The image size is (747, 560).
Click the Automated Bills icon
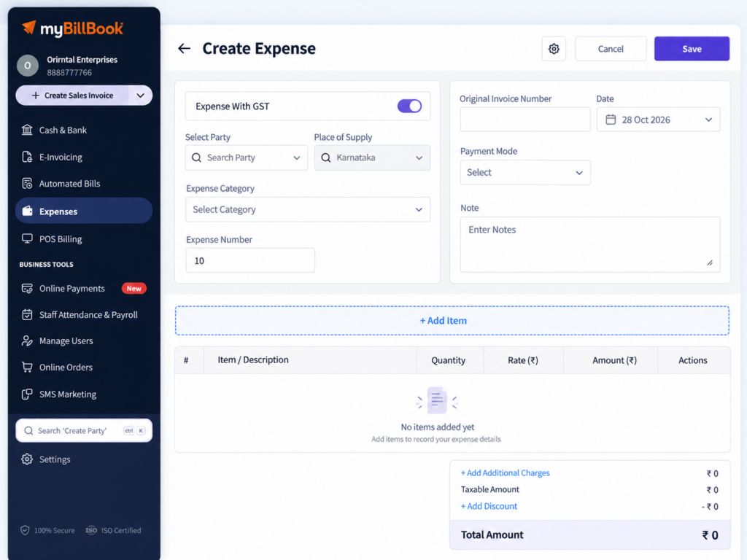pyautogui.click(x=27, y=183)
